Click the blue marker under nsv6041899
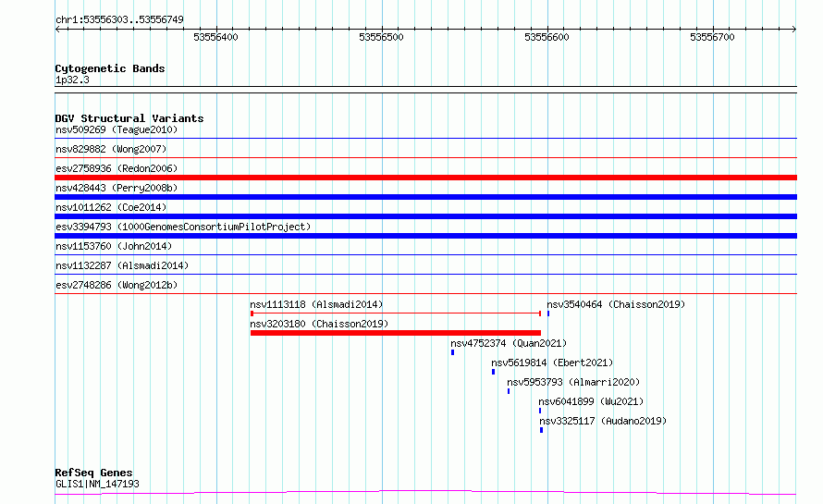823x504 pixels. point(540,411)
